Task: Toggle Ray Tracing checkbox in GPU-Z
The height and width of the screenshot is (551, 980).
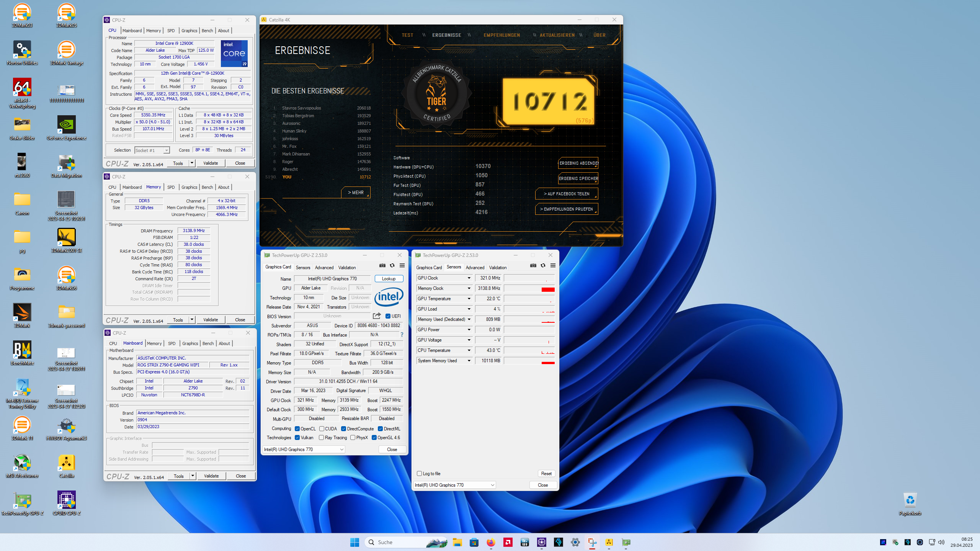Action: pyautogui.click(x=321, y=438)
